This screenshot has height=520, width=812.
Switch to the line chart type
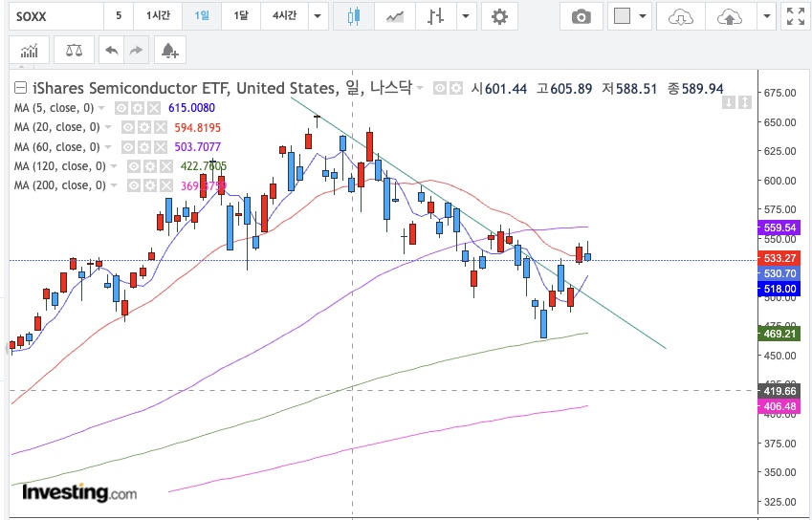tap(395, 16)
